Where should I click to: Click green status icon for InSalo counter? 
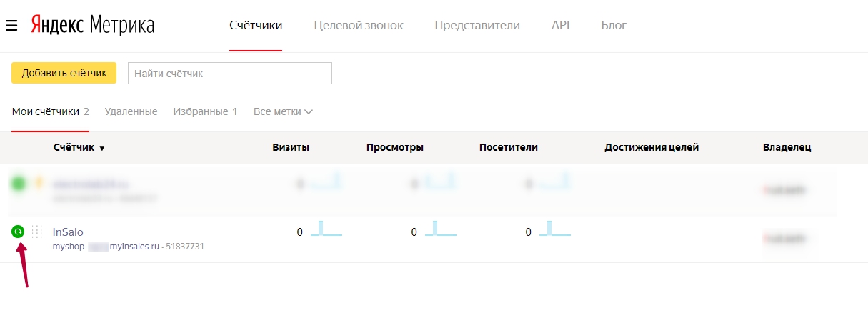[x=18, y=232]
